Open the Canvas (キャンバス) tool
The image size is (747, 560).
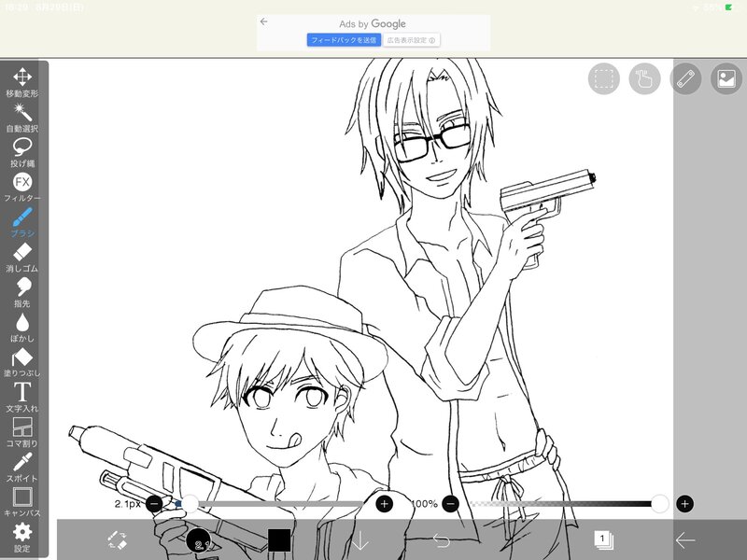pyautogui.click(x=21, y=502)
